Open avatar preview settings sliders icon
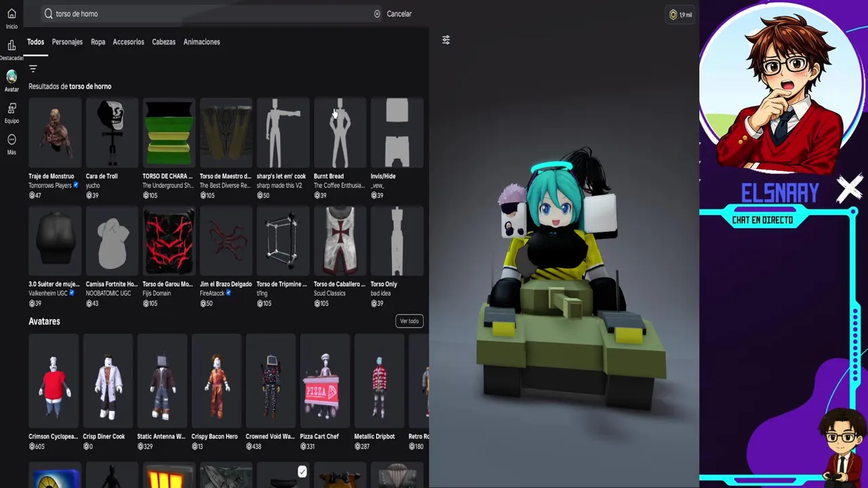 tap(446, 40)
